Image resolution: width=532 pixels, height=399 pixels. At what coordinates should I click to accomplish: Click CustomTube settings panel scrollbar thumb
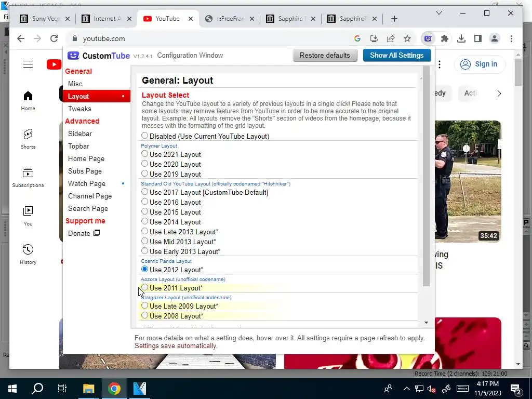[426, 177]
